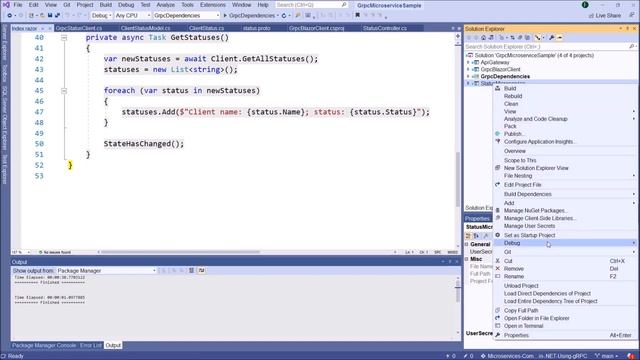This screenshot has width=640, height=360.
Task: Clear all output in Output panel
Action: pos(191,270)
